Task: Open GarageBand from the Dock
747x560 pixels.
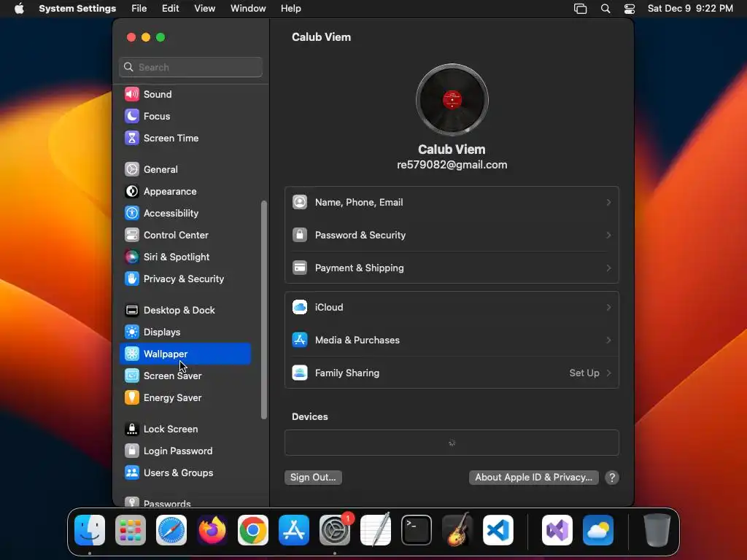Action: pos(457,530)
